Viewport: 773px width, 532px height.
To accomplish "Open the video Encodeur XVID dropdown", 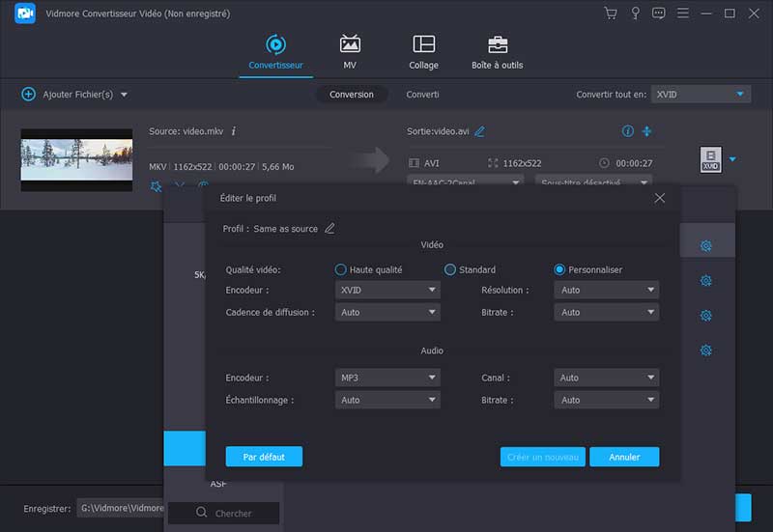I will 387,290.
